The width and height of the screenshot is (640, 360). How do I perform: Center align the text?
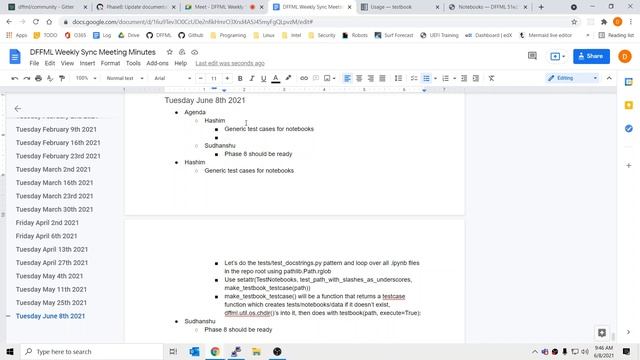(x=359, y=78)
